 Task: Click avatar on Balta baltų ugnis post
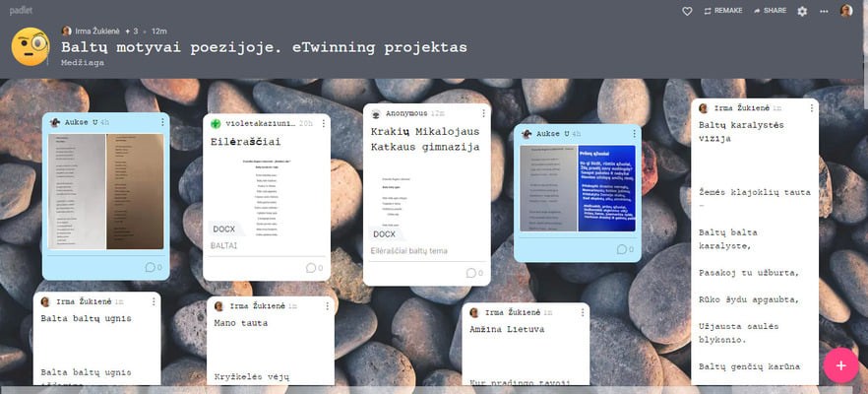[45, 301]
